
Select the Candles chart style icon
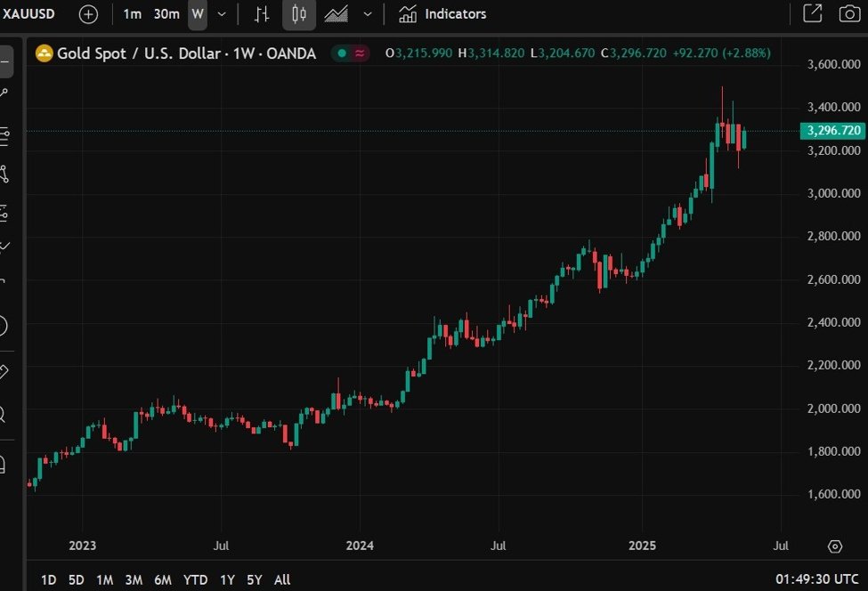pos(299,14)
